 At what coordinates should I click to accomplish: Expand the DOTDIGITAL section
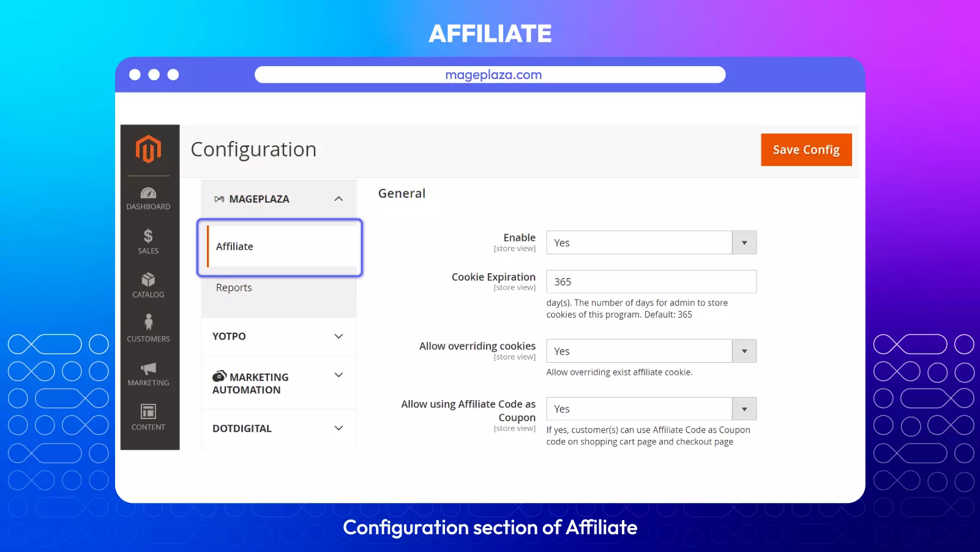click(279, 428)
